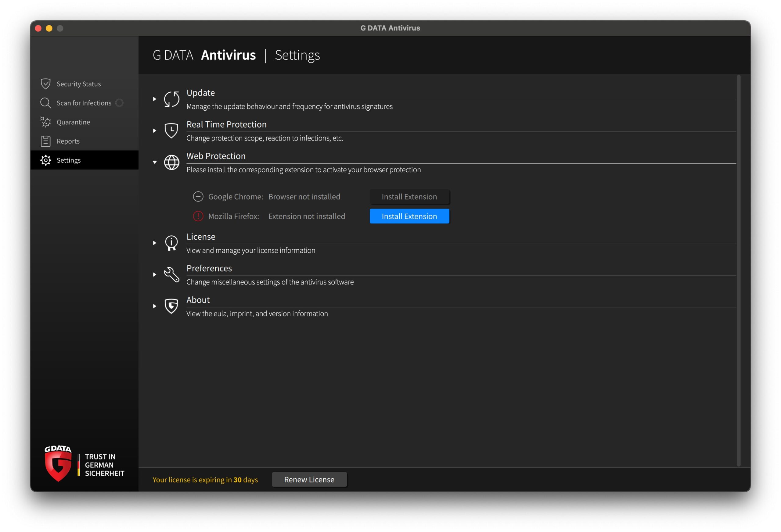The image size is (781, 532).
Task: Click the Web Protection globe icon
Action: pos(171,162)
